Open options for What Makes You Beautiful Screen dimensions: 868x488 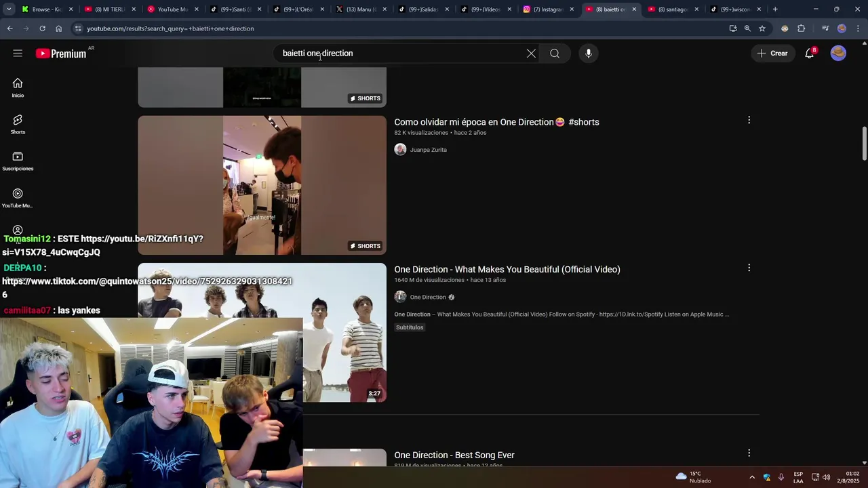pyautogui.click(x=749, y=268)
